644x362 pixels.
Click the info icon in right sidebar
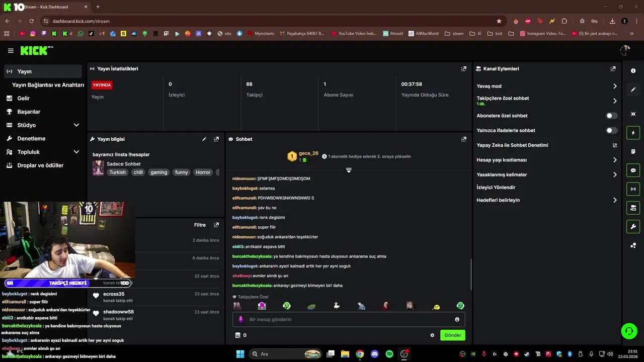click(x=633, y=71)
